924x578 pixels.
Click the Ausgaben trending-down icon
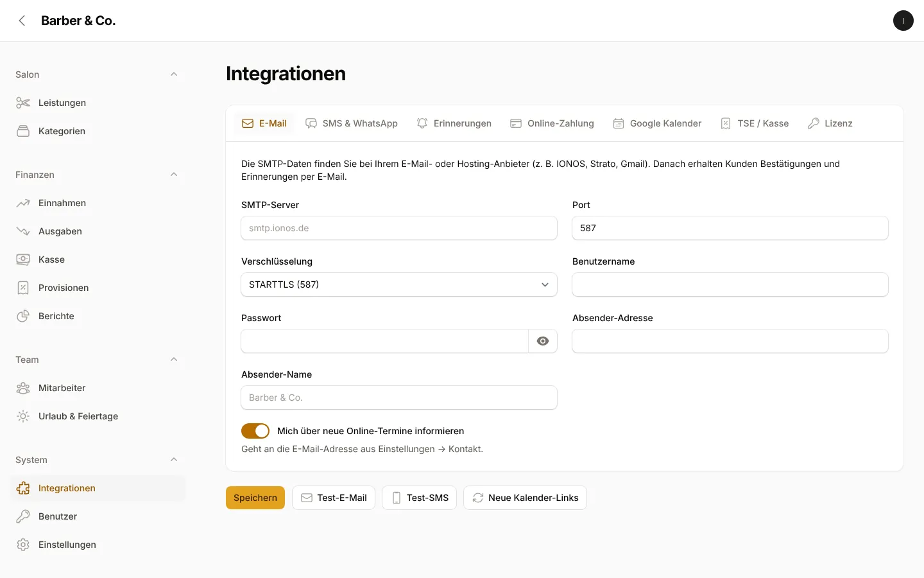23,231
